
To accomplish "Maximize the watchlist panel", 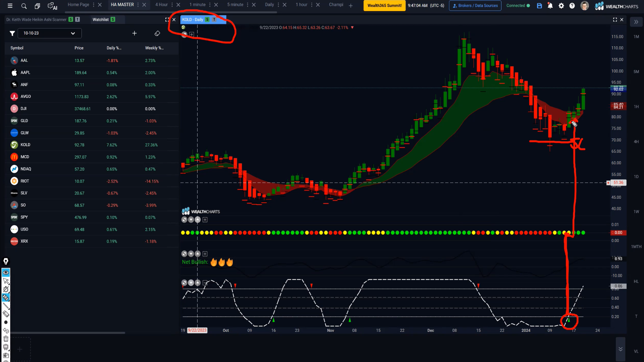I will (x=167, y=19).
